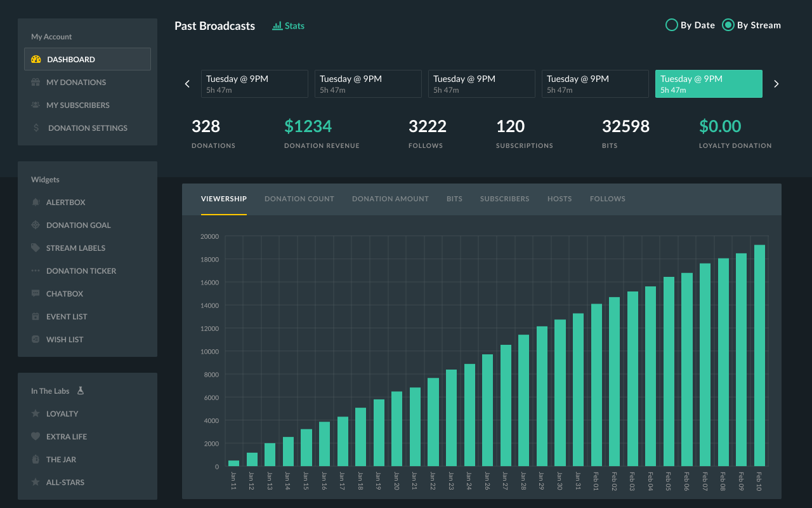Switch to the Donation Count tab

(299, 199)
